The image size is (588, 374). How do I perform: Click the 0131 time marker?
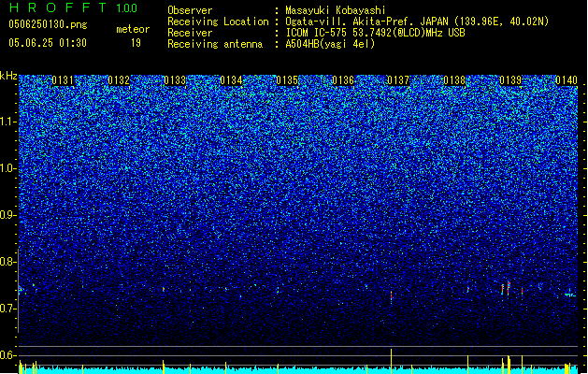tap(63, 80)
